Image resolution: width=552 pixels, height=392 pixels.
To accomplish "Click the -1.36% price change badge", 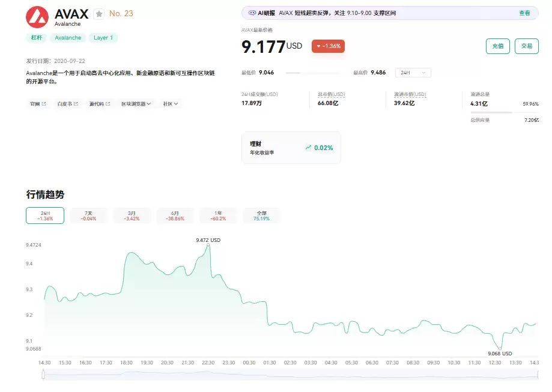I will click(328, 46).
